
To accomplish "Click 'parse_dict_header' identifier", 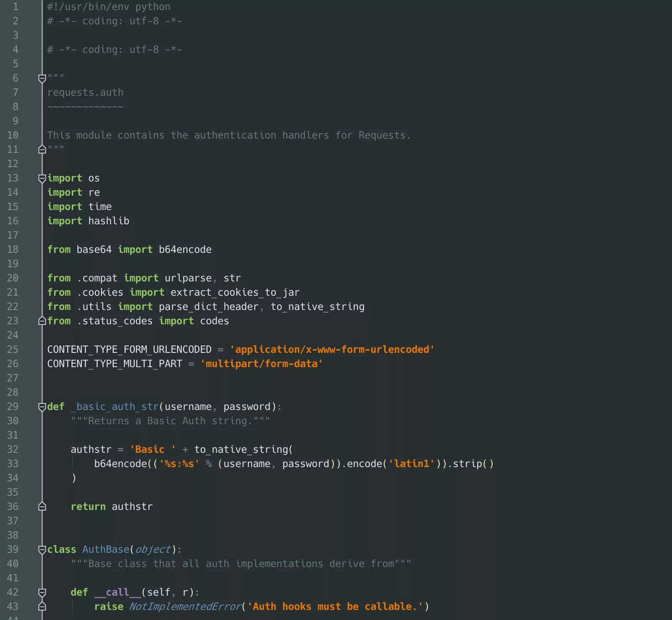I will pyautogui.click(x=209, y=307).
